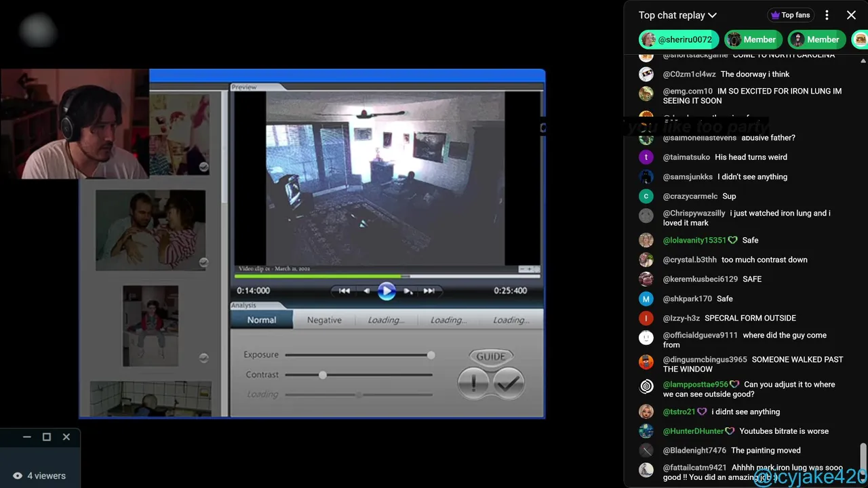This screenshot has width=868, height=488.
Task: Open @C0zm1cl4wz avatar in chat
Action: pos(646,75)
